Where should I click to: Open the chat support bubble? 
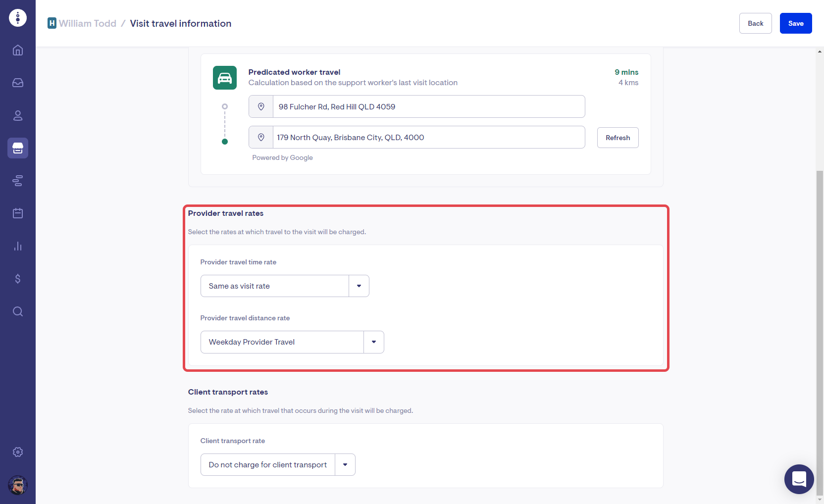pos(799,479)
